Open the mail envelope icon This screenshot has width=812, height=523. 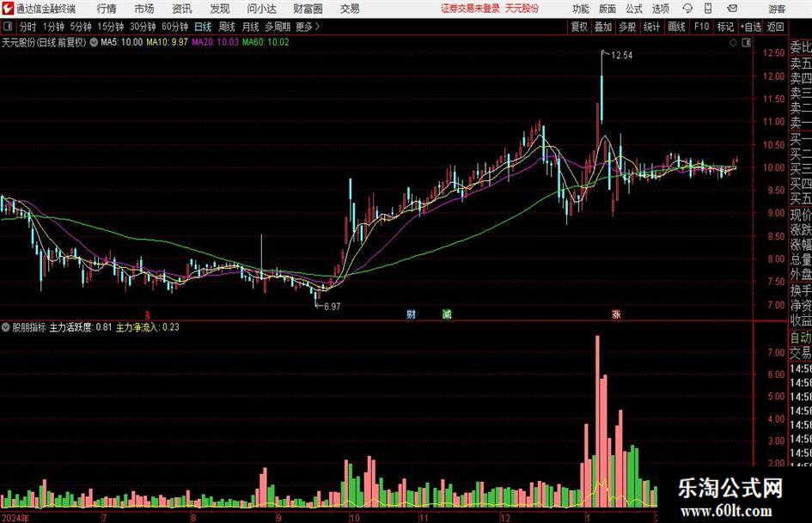(732, 9)
